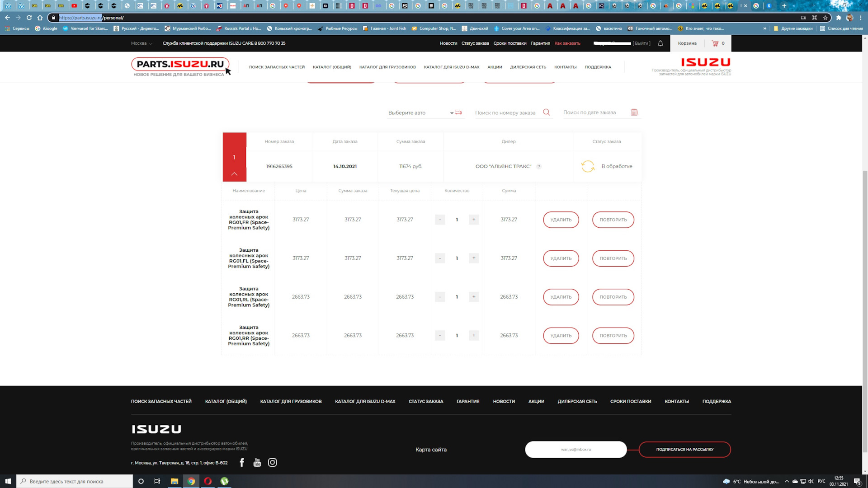Open Chrome extensions puzzle icon

(x=839, y=18)
